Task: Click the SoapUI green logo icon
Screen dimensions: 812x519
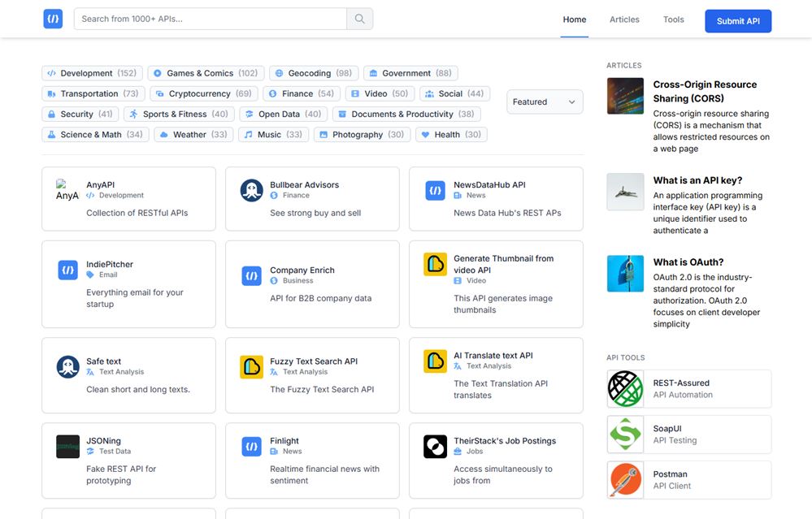Action: [x=626, y=435]
